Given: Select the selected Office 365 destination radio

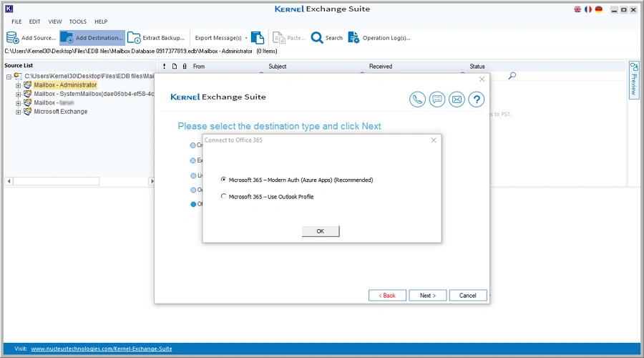Looking at the screenshot, I should coord(193,204).
